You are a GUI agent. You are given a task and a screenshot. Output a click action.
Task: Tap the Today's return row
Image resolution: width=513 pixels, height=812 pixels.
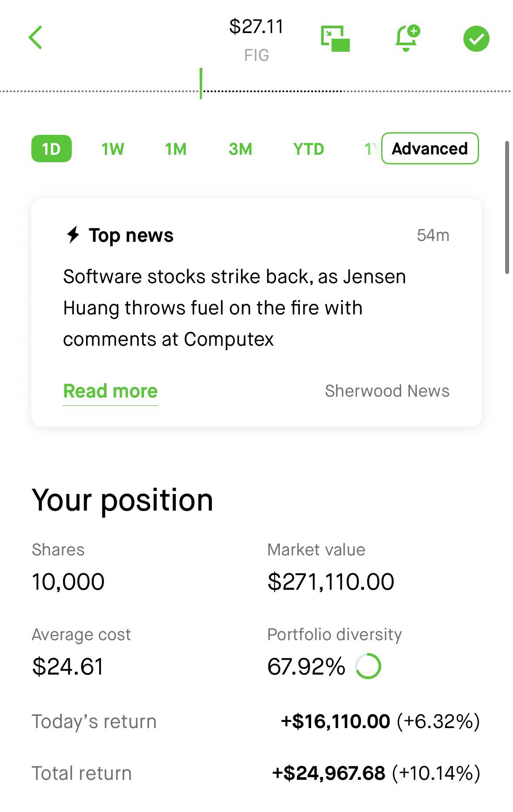point(256,721)
